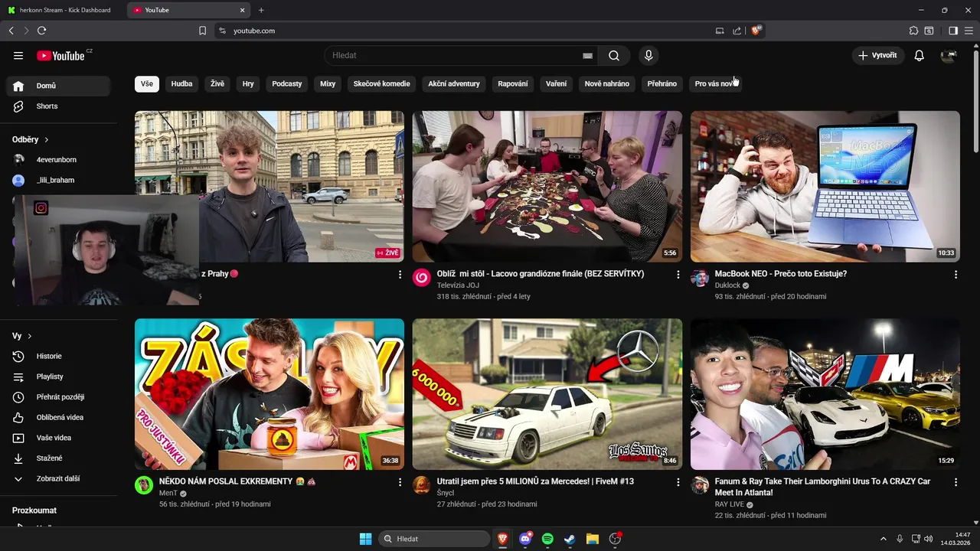This screenshot has height=551, width=980.
Task: Open the browser extensions puzzle icon
Action: 913,31
